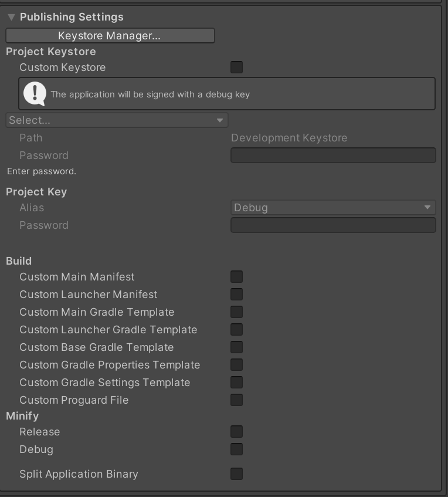Check Custom Gradle Properties Template

[x=236, y=364]
